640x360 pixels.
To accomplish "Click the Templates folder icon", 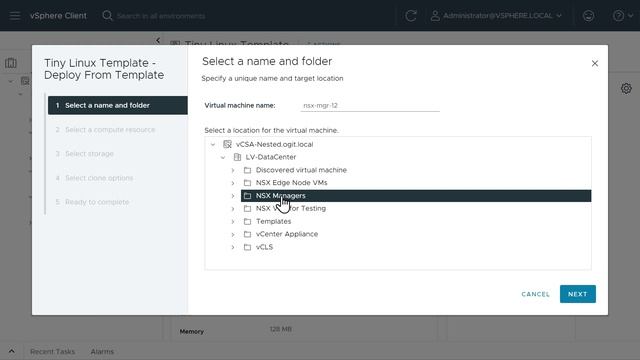I will click(247, 221).
